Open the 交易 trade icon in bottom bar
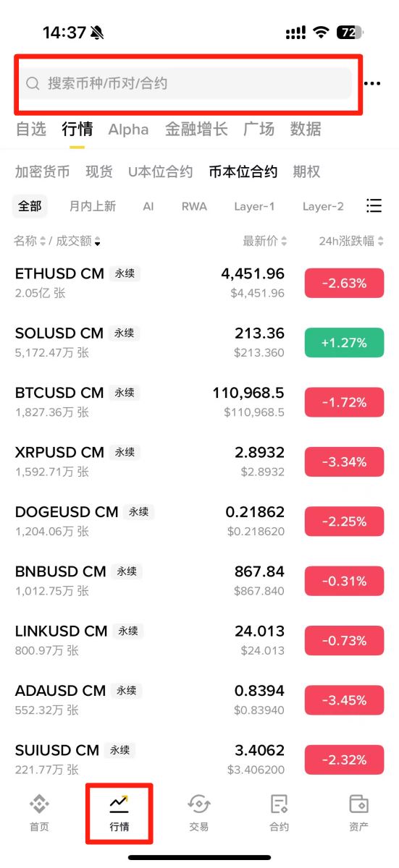The height and width of the screenshot is (868, 399). pyautogui.click(x=198, y=813)
